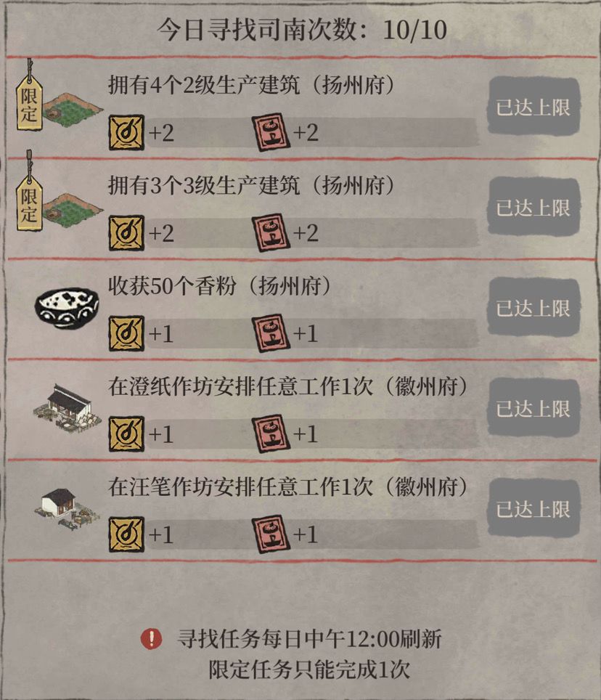Click 已达上限 button for the 3个3级生产建筑 task
Image resolution: width=601 pixels, height=700 pixels.
[533, 207]
